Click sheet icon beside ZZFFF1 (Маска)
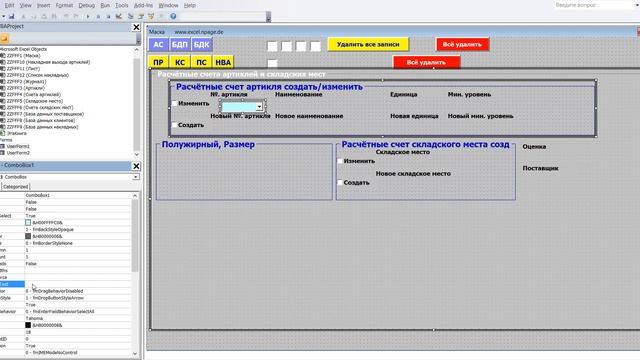This screenshot has width=640, height=360. [2, 56]
